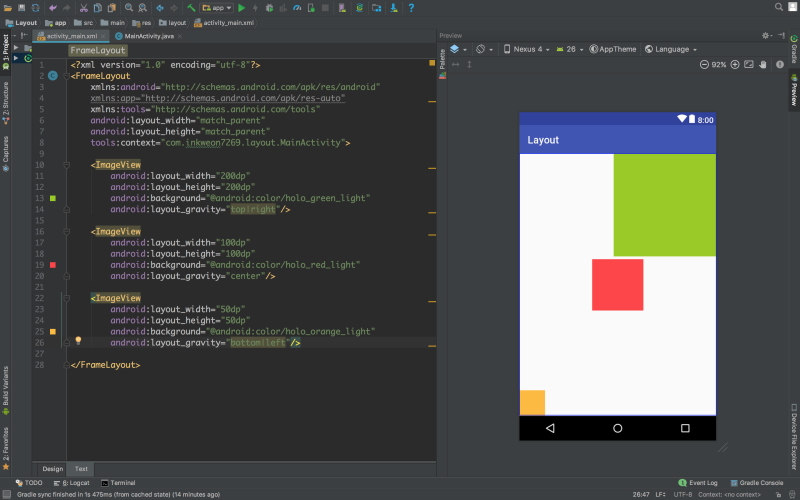Open the Event Log panel
The height and width of the screenshot is (500, 800).
[698, 482]
